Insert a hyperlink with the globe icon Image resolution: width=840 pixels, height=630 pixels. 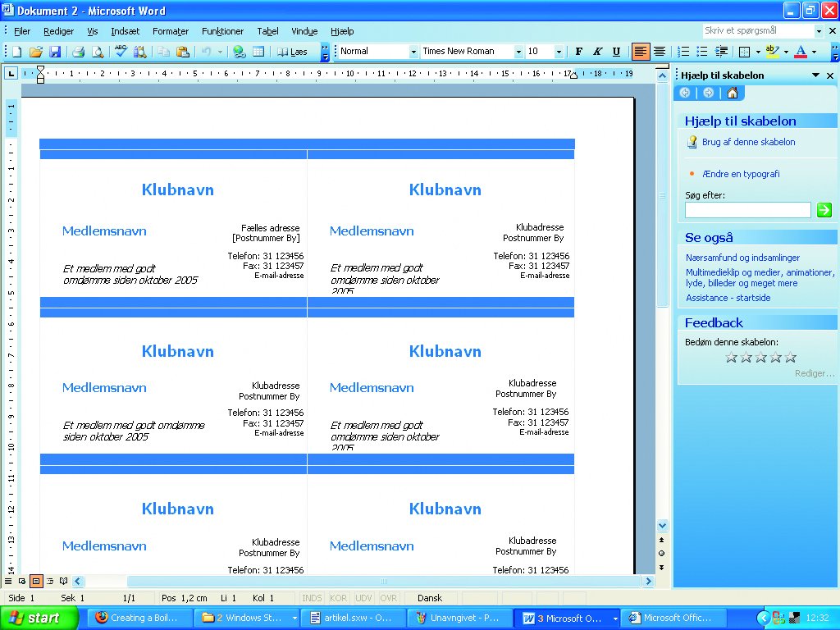239,52
